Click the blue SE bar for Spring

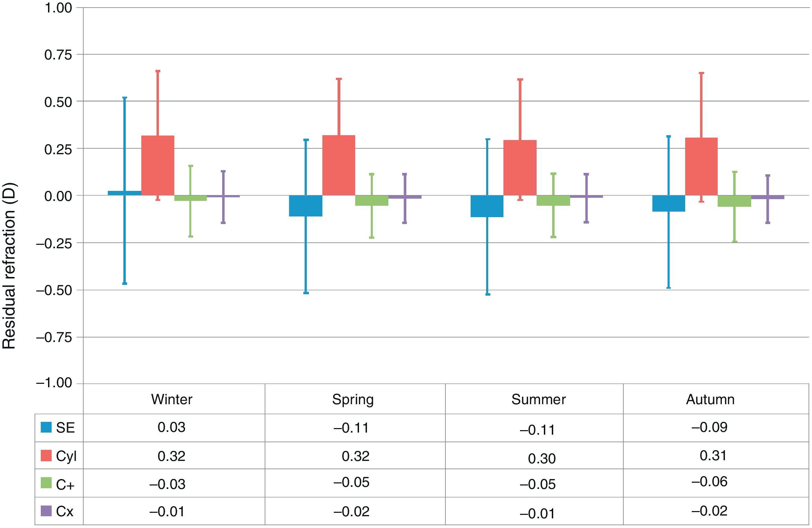(x=306, y=206)
